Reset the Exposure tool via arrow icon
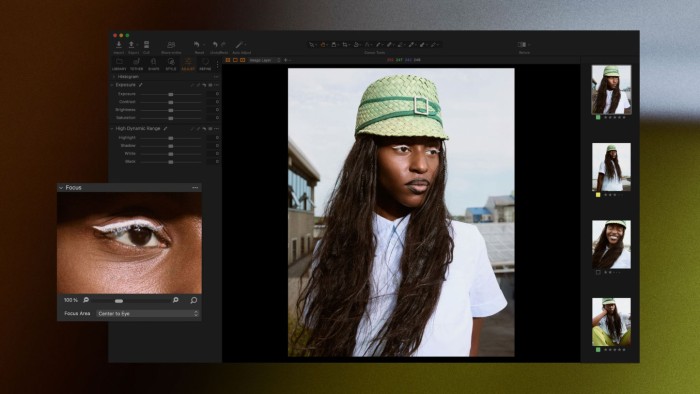Image resolution: width=700 pixels, height=394 pixels. (204, 85)
